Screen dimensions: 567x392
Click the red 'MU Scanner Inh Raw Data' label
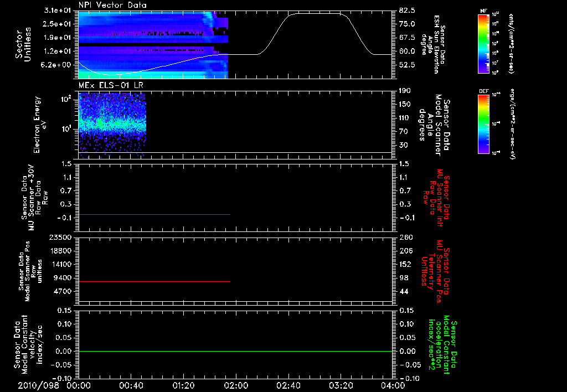click(x=436, y=198)
